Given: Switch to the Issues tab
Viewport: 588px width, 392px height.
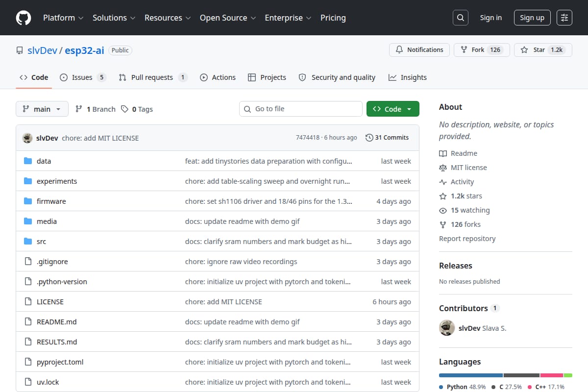Looking at the screenshot, I should coord(83,77).
